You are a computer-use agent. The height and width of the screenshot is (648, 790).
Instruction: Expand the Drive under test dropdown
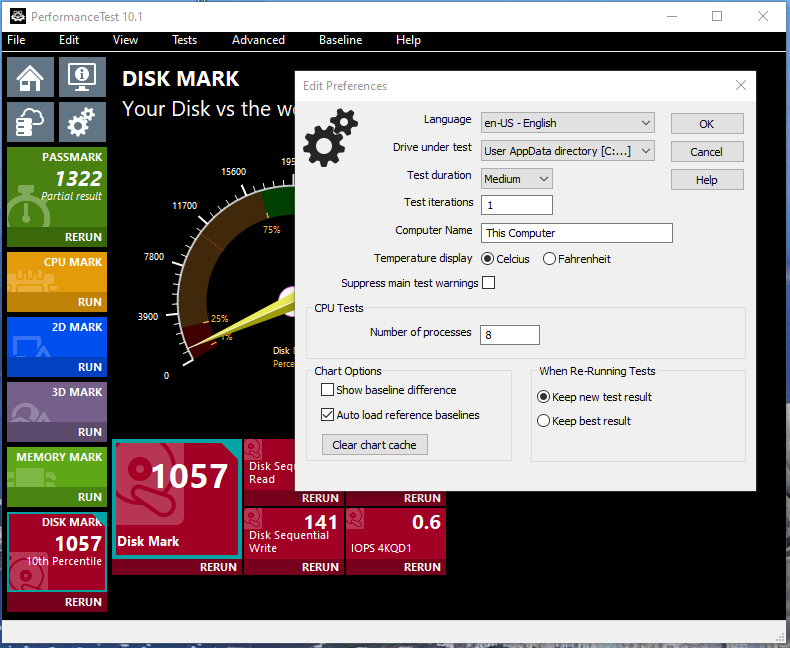pyautogui.click(x=567, y=151)
